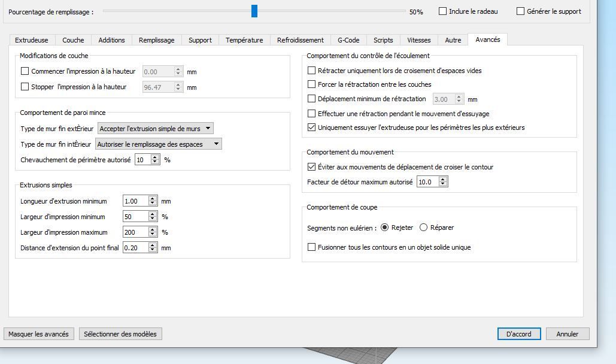This screenshot has width=616, height=364.
Task: Open the Type de mur fin extérieur dropdown
Action: pos(156,128)
